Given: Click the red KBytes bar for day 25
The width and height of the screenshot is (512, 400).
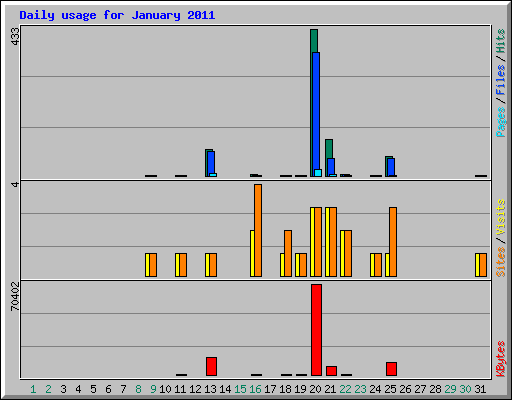Looking at the screenshot, I should 391,369.
